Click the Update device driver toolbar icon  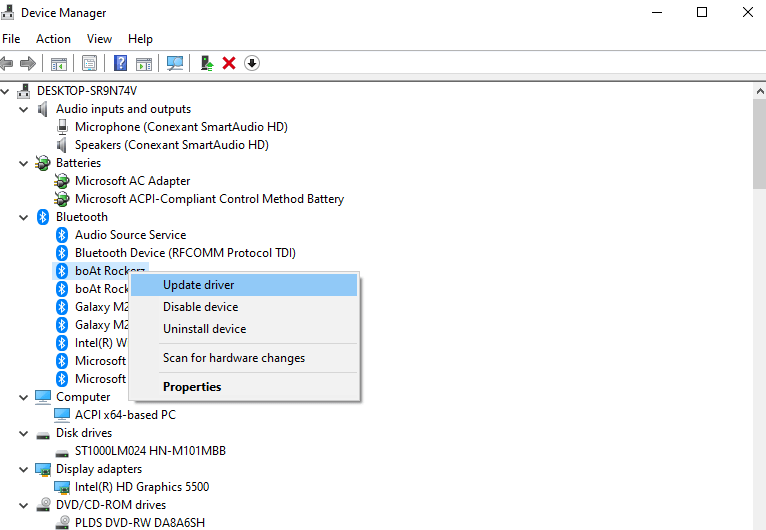(x=207, y=63)
